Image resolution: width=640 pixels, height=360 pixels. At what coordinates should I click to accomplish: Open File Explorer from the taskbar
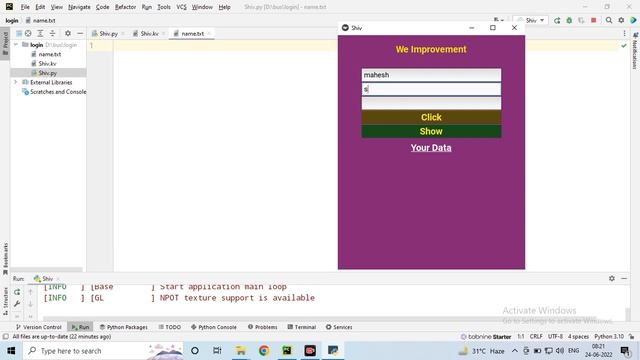click(241, 351)
